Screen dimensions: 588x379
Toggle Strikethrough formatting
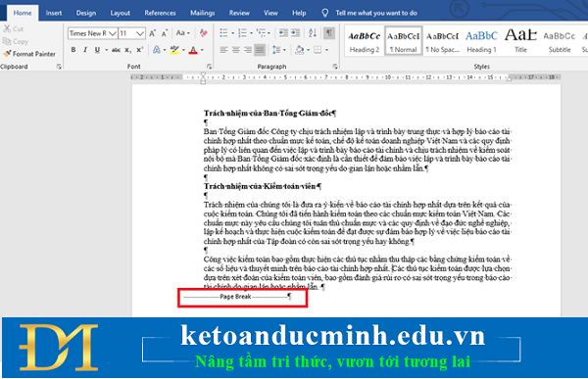116,50
